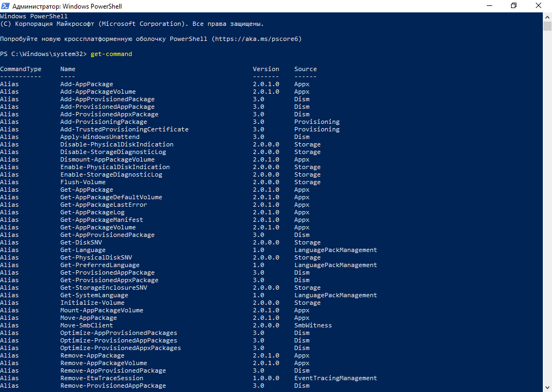The width and height of the screenshot is (552, 392).
Task: Select the Flush-Volume alias entry
Action: click(82, 183)
